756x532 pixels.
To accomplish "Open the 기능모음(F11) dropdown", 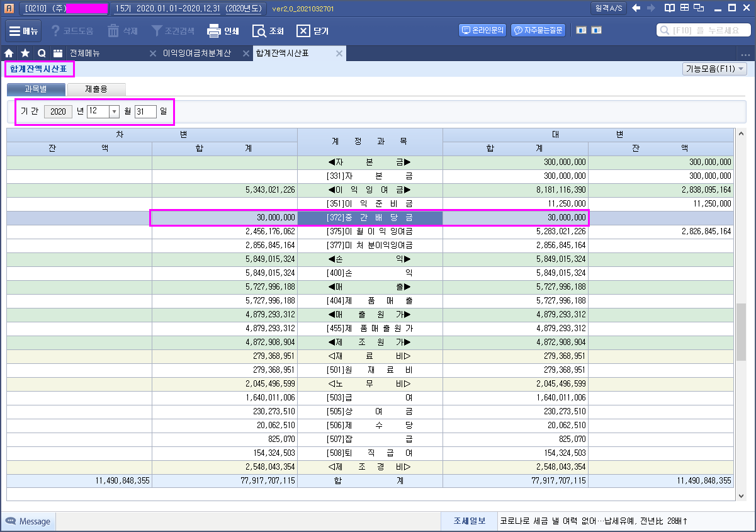I will pos(714,69).
